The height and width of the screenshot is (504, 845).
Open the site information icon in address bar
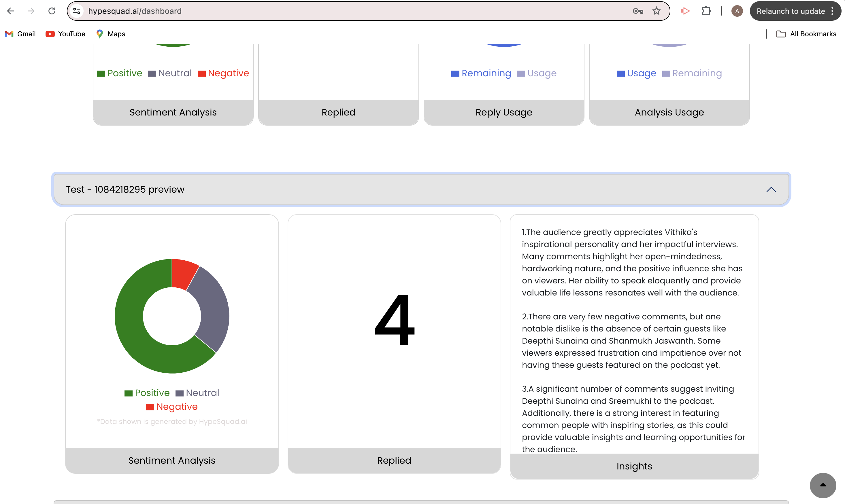point(77,11)
